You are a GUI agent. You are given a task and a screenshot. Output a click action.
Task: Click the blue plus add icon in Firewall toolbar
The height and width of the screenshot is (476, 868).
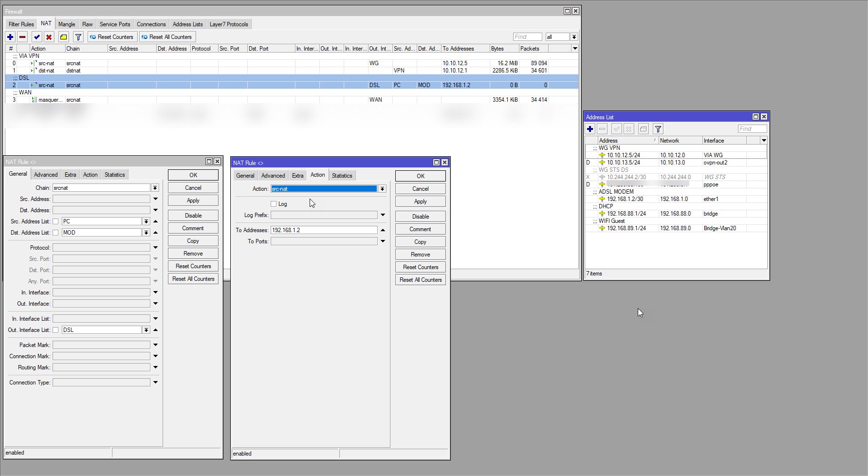pyautogui.click(x=10, y=37)
